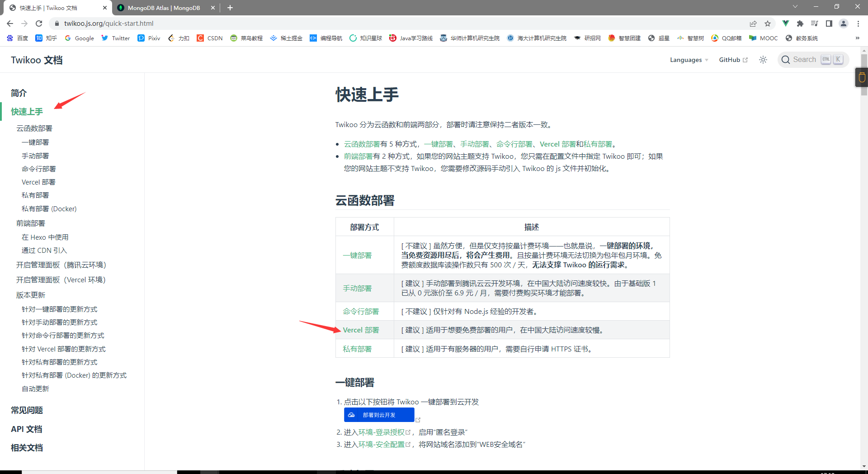Click the share icon in address bar
This screenshot has height=474, width=868.
753,23
